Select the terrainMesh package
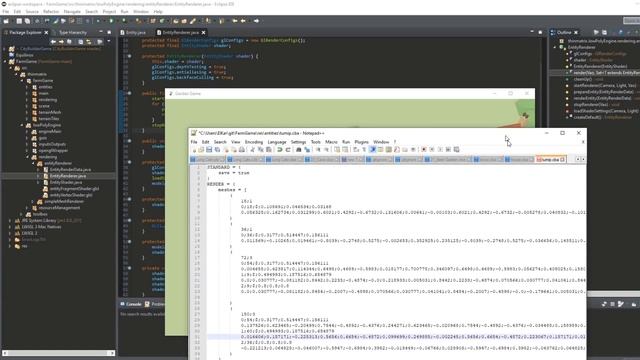 click(49, 112)
